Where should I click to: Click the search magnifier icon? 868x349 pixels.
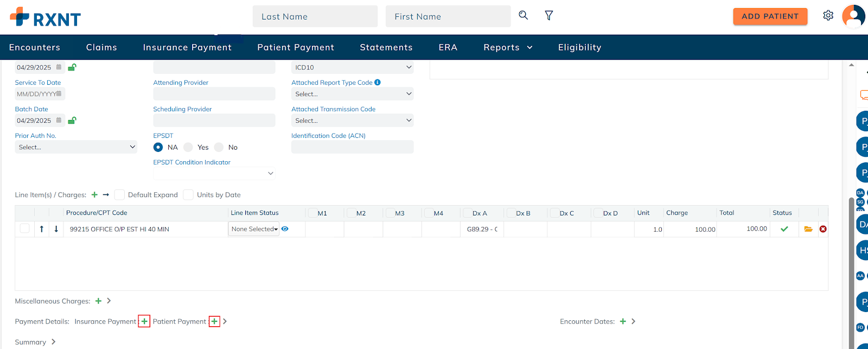[x=523, y=15]
